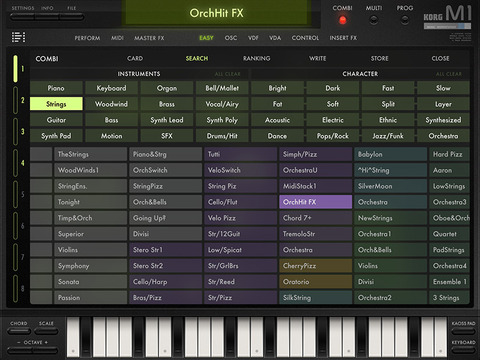This screenshot has height=360, width=480.
Task: Select the CherryPizz preset
Action: click(316, 266)
